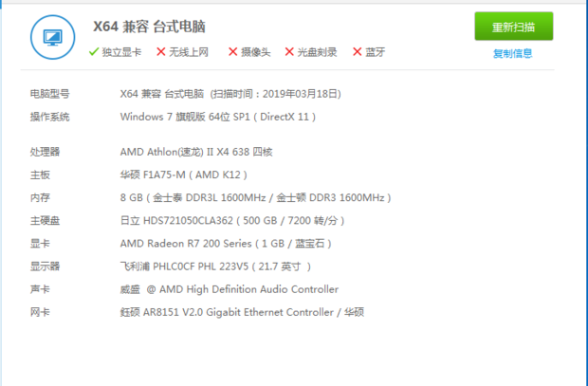Click the 摄像头 feature label

pos(255,52)
